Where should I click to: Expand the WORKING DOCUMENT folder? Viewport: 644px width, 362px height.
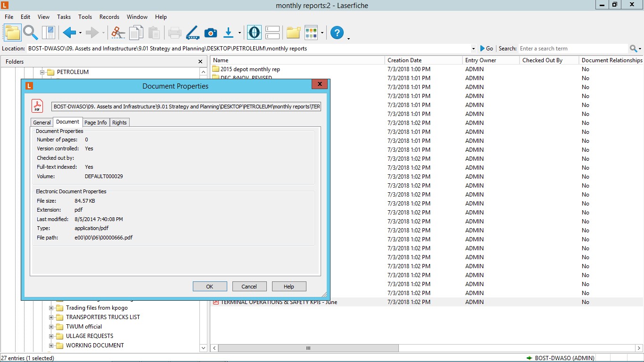(51, 346)
